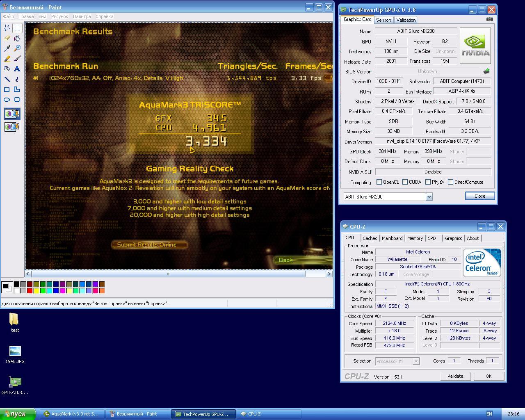
Task: Open the Mainboard tab in CPU-Z
Action: point(392,238)
